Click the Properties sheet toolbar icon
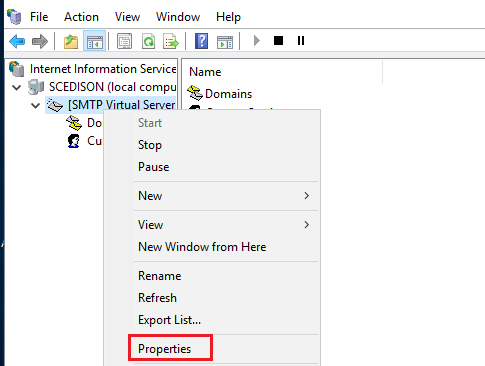This screenshot has height=366, width=485. tap(124, 41)
